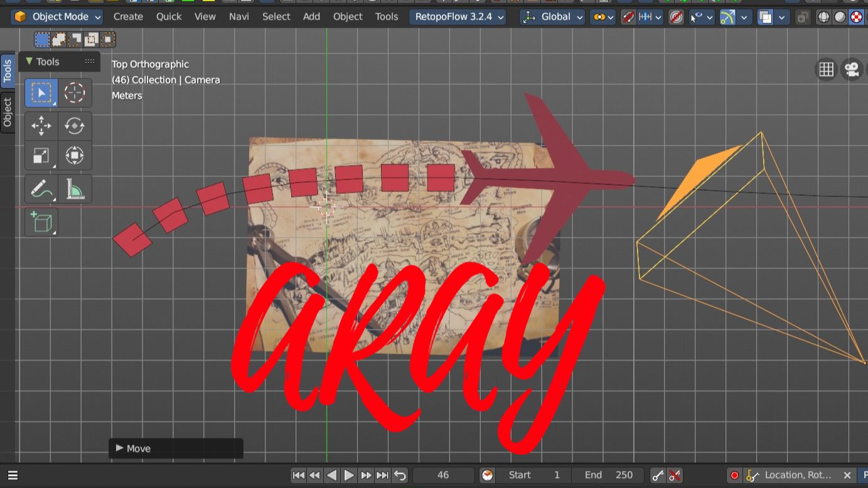Choose the Rotate tool

coord(75,125)
